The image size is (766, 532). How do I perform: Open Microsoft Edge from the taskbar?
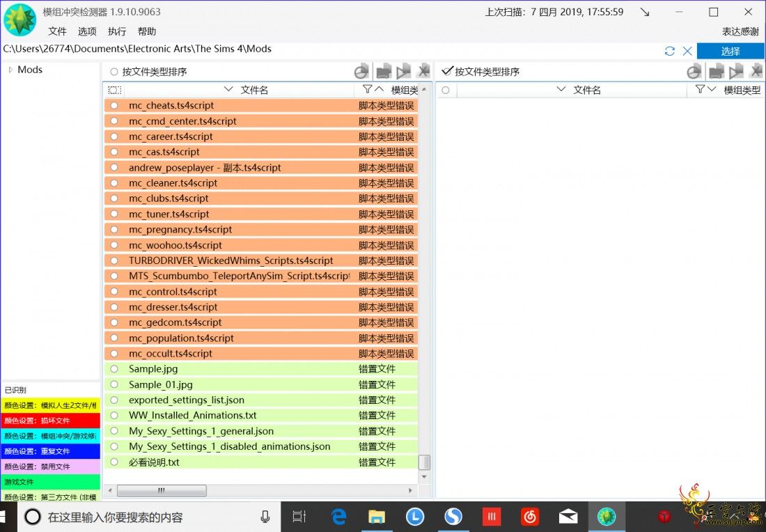(338, 517)
